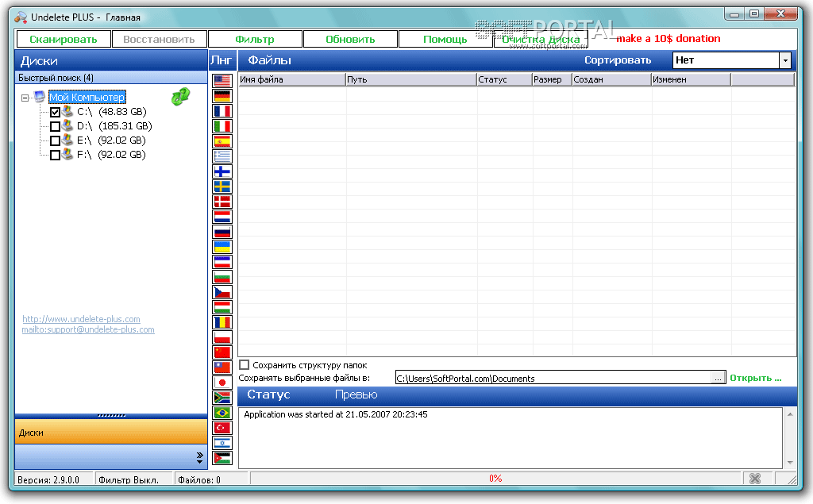This screenshot has height=504, width=813.
Task: Open the Сортировать dropdown arrow
Action: point(785,60)
